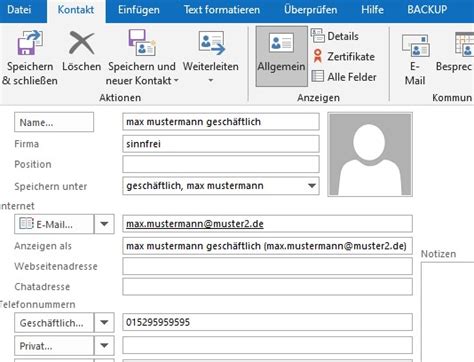Open the BACKUP tab

[427, 10]
